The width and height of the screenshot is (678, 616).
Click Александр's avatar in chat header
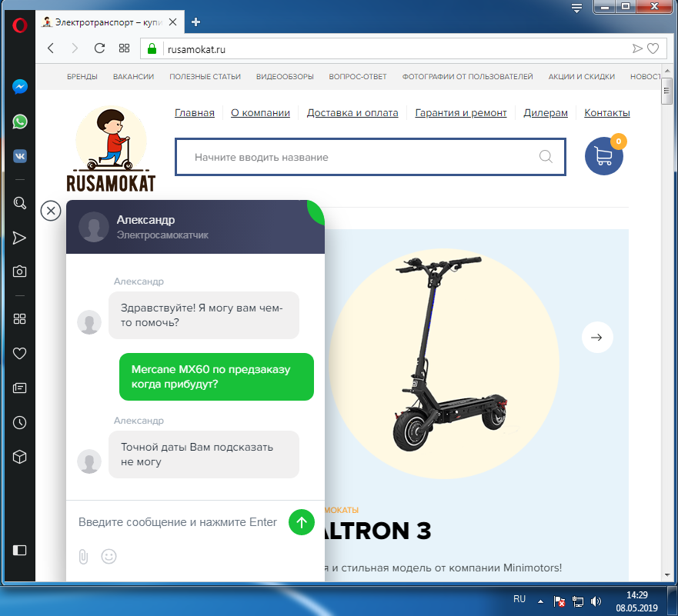pyautogui.click(x=94, y=227)
